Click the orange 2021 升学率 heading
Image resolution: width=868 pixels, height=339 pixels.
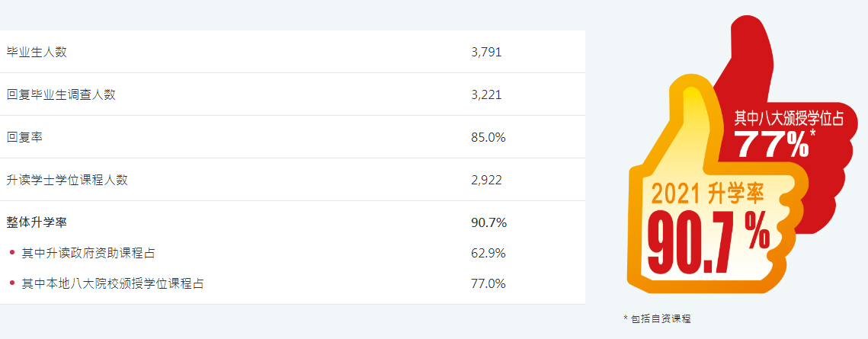coord(707,194)
